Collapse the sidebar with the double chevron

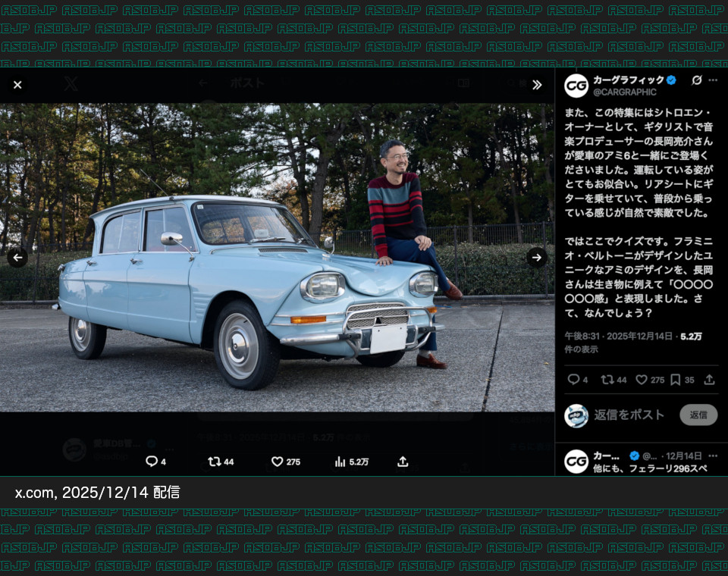[538, 85]
